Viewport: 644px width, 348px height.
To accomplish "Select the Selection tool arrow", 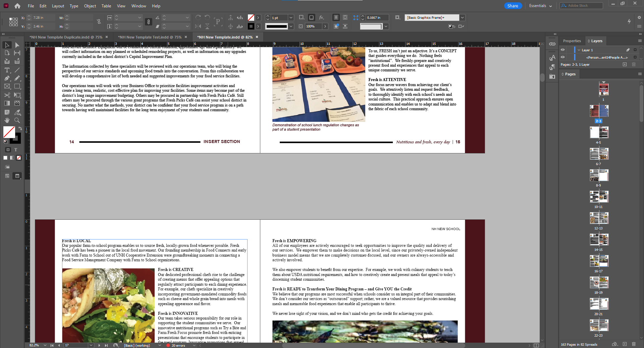I will [7, 45].
